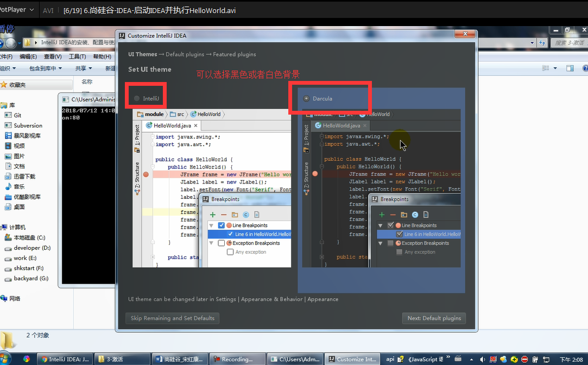588x365 pixels.
Task: Expand the 包含到库中 dropdown in Explorer
Action: point(46,68)
